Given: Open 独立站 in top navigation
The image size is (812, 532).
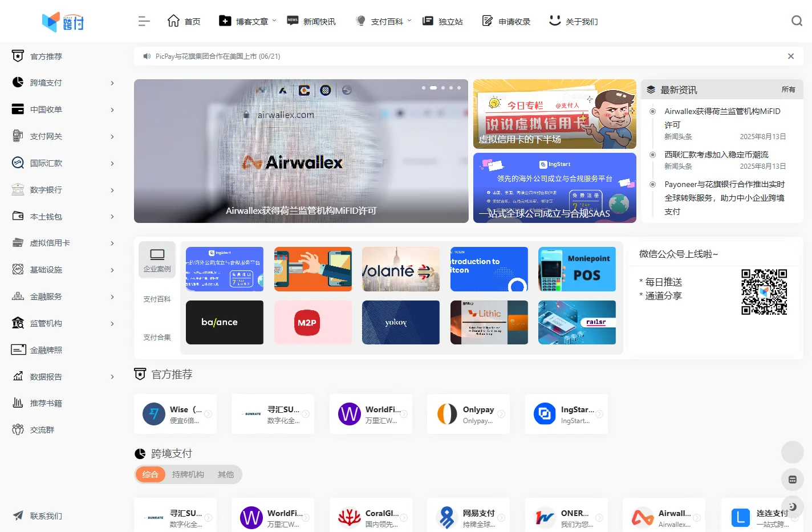Looking at the screenshot, I should (x=442, y=21).
